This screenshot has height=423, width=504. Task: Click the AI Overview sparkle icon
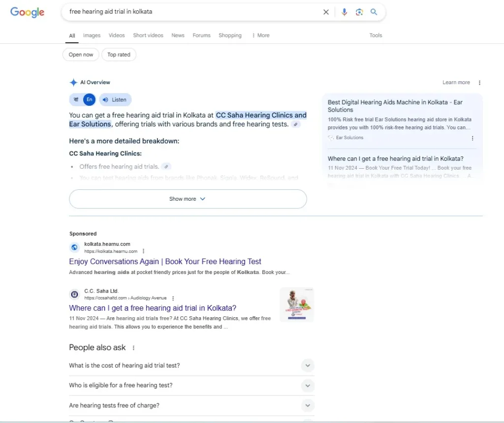73,82
